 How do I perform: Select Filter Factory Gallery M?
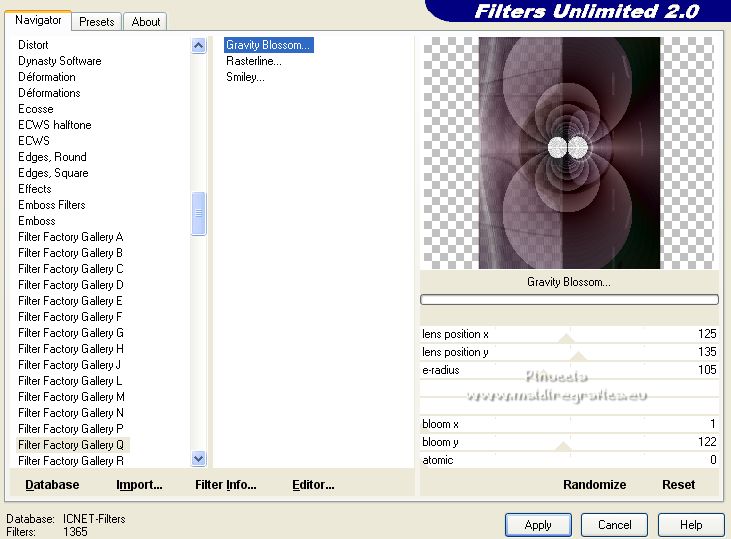(x=71, y=397)
